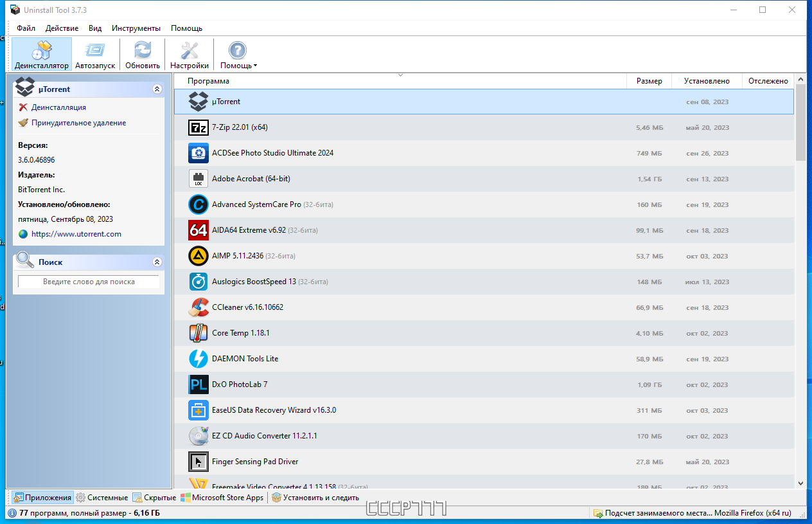Collapse the µTorrent panel with its chevron
The height and width of the screenshot is (524, 812).
157,89
